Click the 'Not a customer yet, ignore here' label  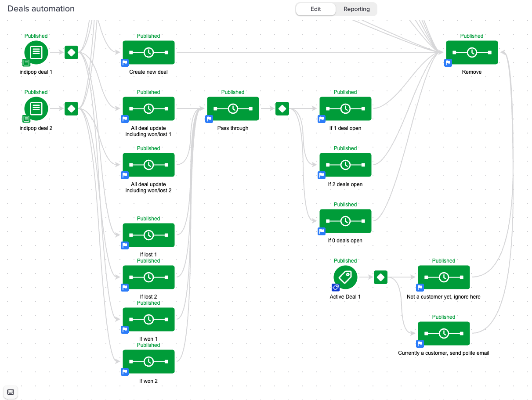pos(444,297)
